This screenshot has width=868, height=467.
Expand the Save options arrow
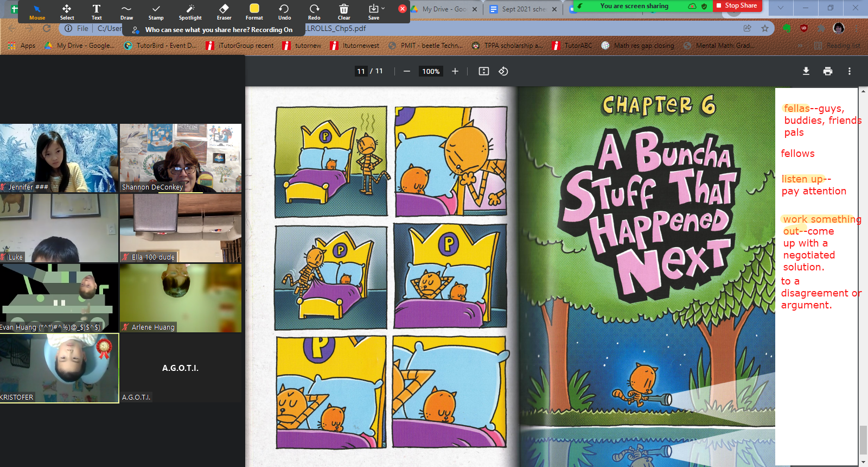point(383,8)
